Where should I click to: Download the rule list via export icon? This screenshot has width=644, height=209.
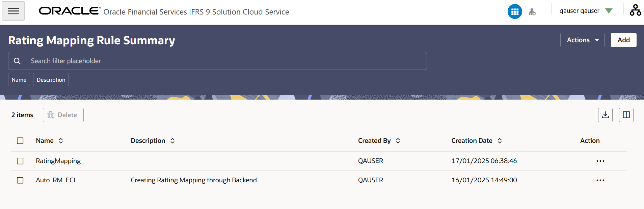pos(605,115)
